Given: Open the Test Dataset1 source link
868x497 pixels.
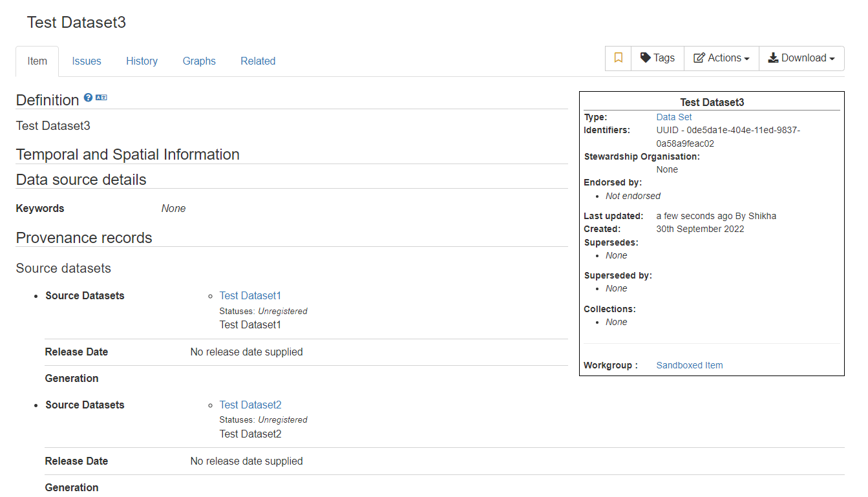Looking at the screenshot, I should pyautogui.click(x=250, y=295).
